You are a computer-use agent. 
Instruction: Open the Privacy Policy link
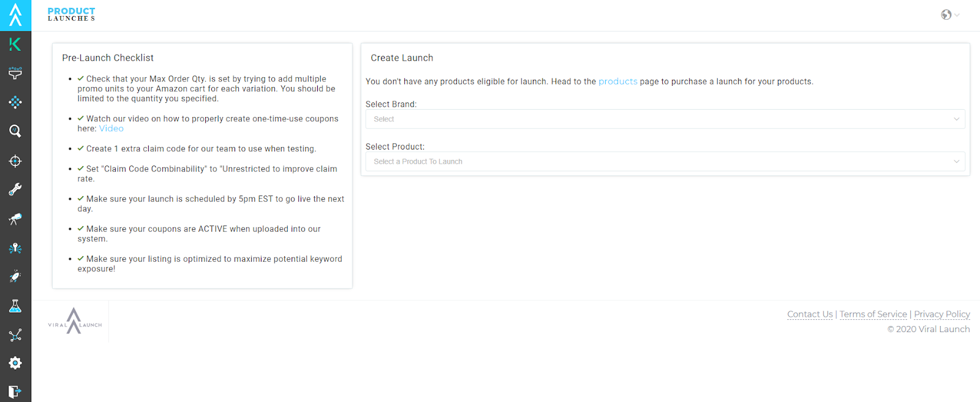pyautogui.click(x=942, y=314)
